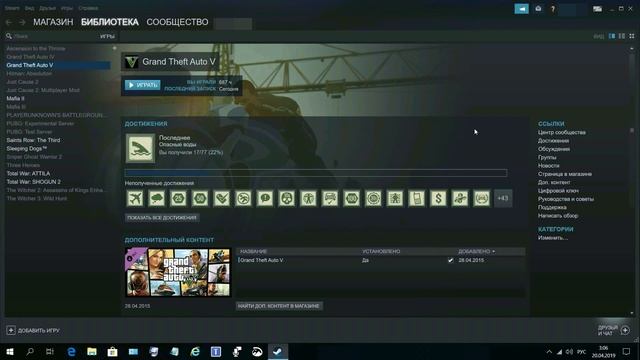
Task: Open the inbox envelope icon
Action: coord(538,9)
